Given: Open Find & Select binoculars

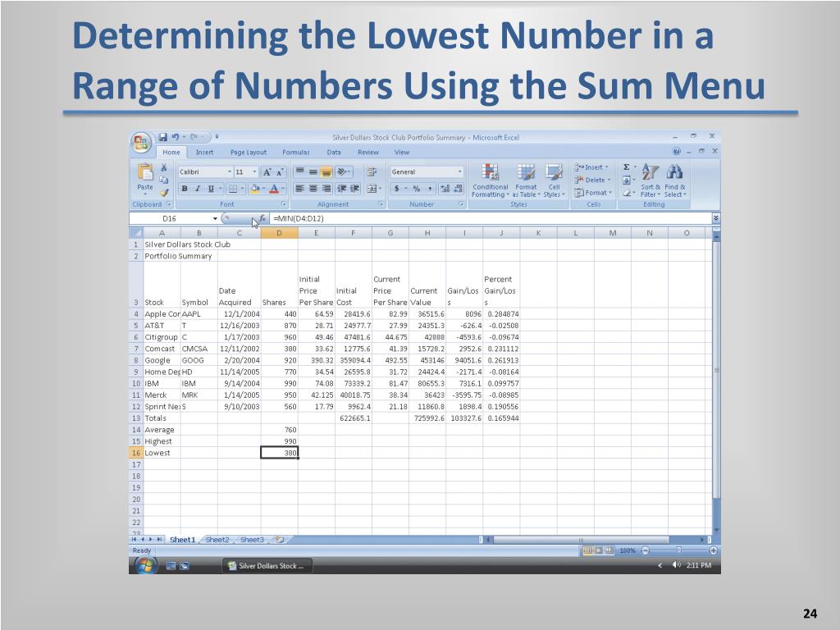Looking at the screenshot, I should click(674, 180).
